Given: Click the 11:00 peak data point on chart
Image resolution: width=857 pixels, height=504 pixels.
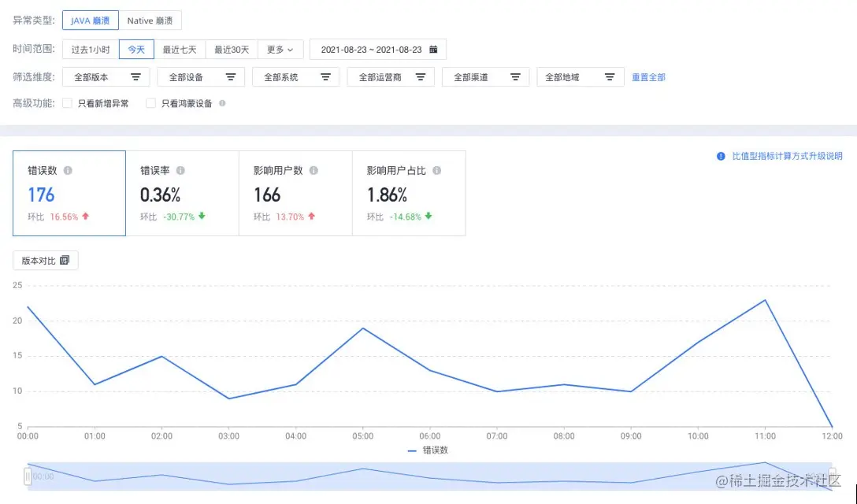Looking at the screenshot, I should pyautogui.click(x=765, y=300).
